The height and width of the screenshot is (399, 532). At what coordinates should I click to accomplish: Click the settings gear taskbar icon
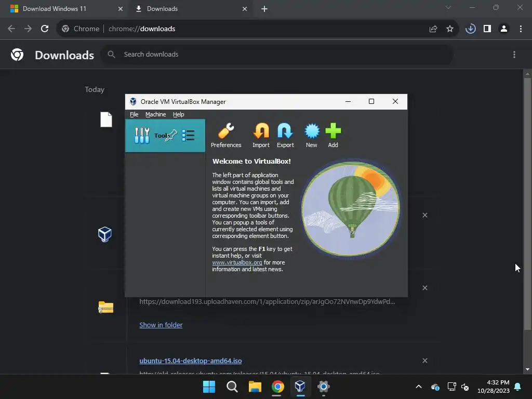(x=323, y=387)
